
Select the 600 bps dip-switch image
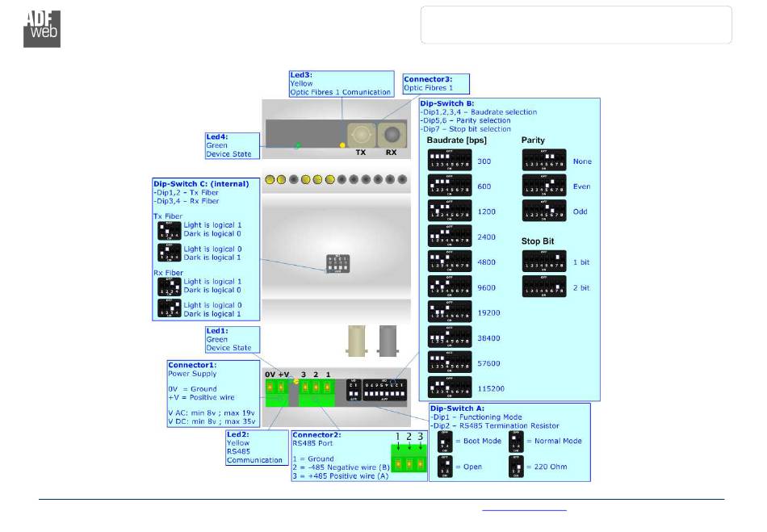pyautogui.click(x=450, y=186)
